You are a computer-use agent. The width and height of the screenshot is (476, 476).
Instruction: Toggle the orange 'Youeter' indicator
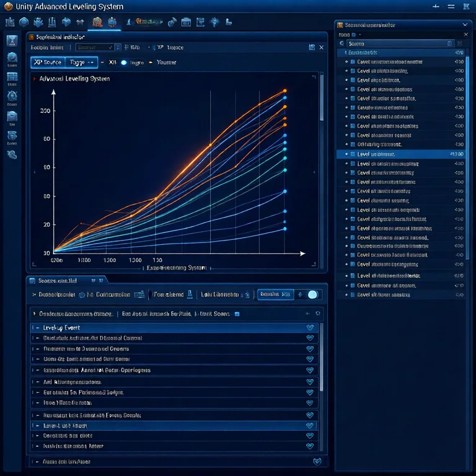[x=151, y=63]
